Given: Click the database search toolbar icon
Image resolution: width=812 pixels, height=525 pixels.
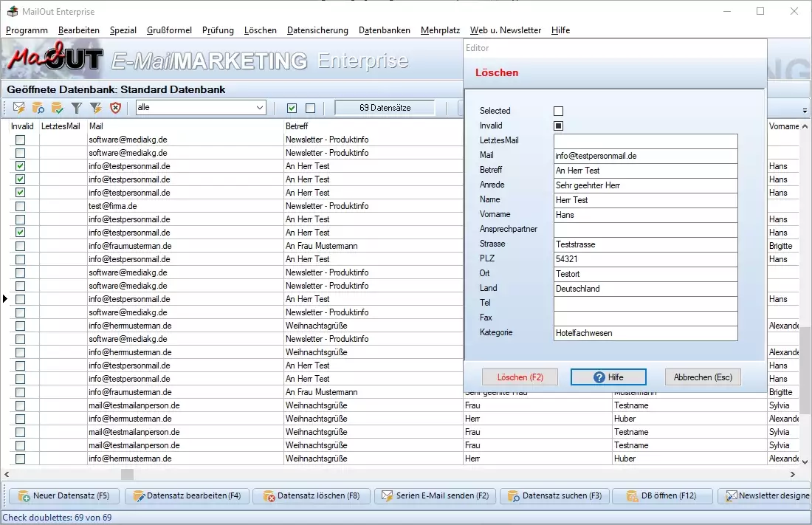Looking at the screenshot, I should 38,108.
